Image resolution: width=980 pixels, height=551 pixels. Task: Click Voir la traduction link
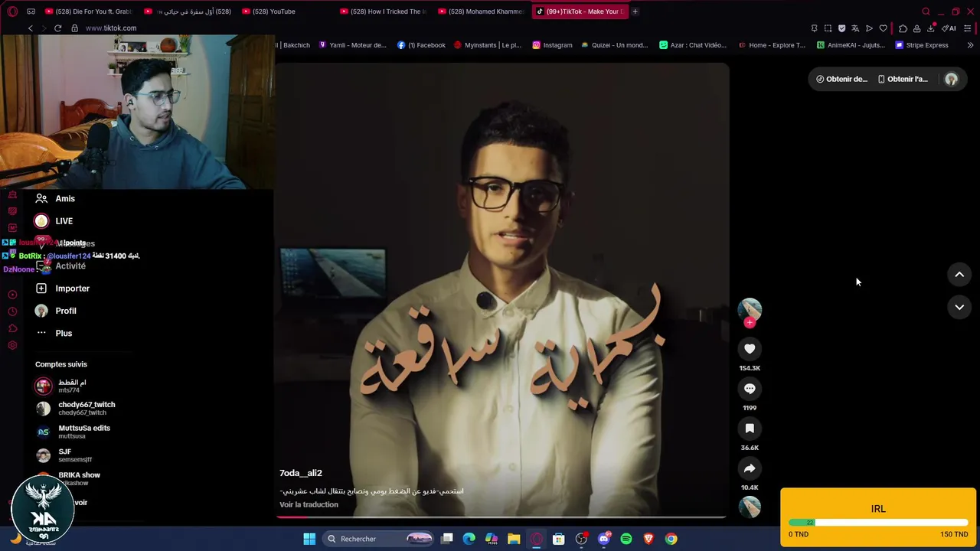[x=309, y=504]
